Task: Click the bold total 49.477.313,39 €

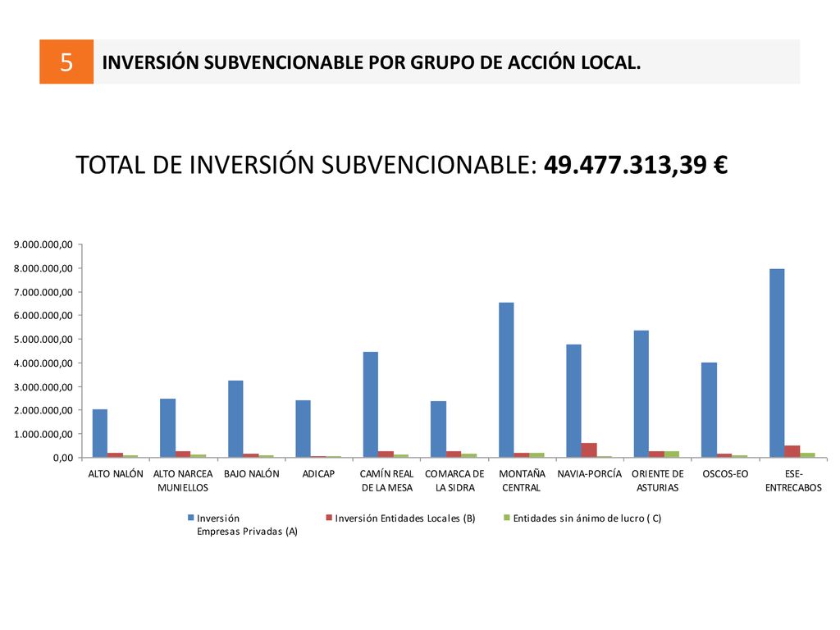Action: (x=636, y=164)
